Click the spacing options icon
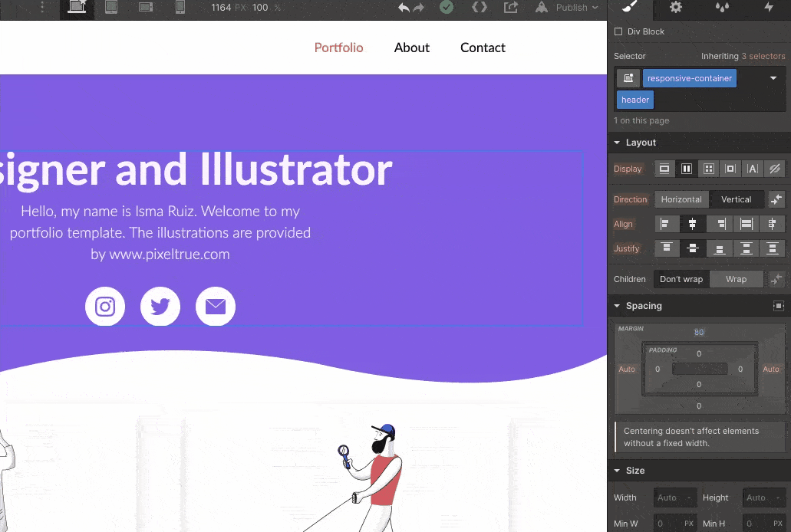 (779, 306)
